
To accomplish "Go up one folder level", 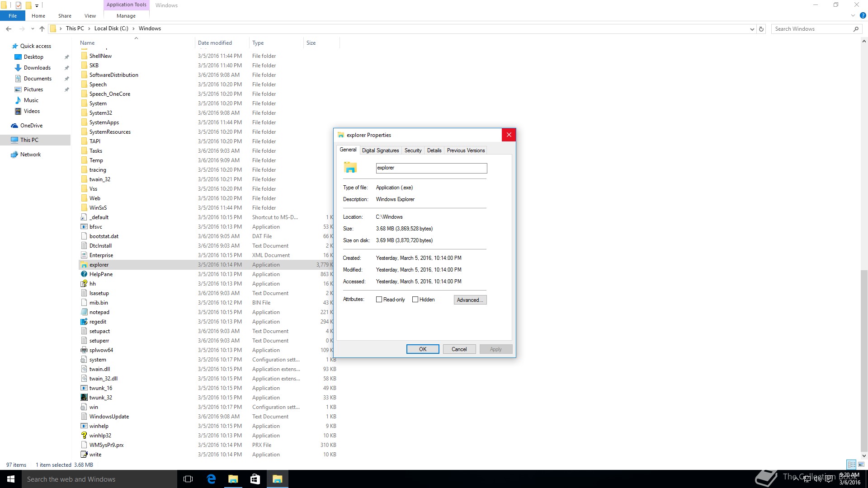I will point(42,28).
